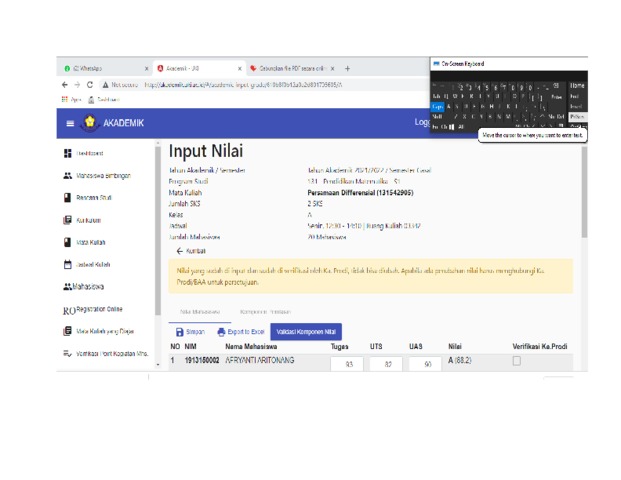Image resolution: width=621 pixels, height=480 pixels.
Task: Export grades using Export to Excel
Action: point(240,331)
